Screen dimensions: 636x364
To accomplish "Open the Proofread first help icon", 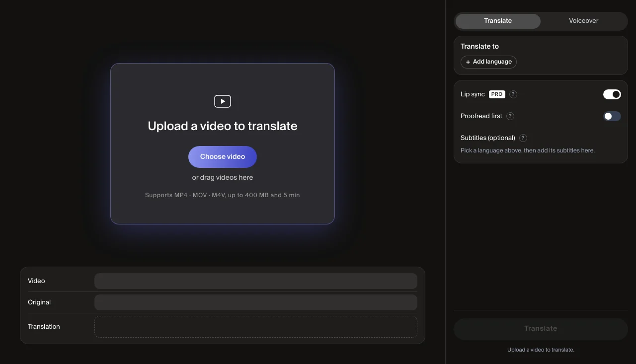I will coord(510,116).
